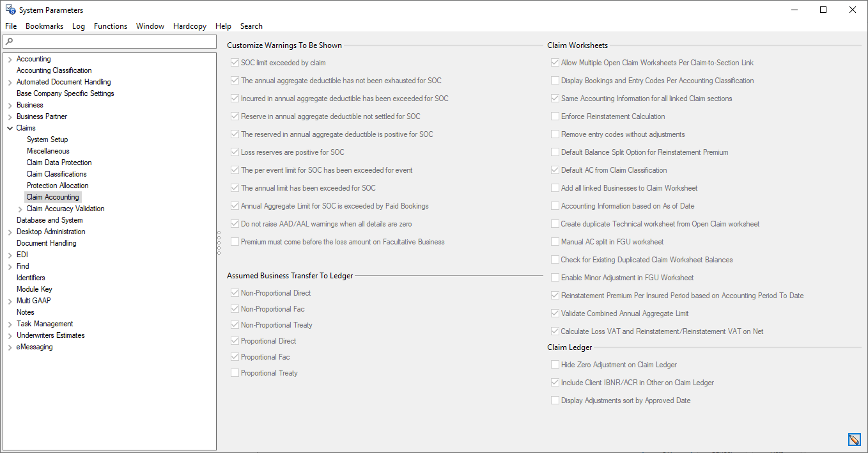Select 'Claim Data Protection' in the tree
868x453 pixels.
(59, 162)
